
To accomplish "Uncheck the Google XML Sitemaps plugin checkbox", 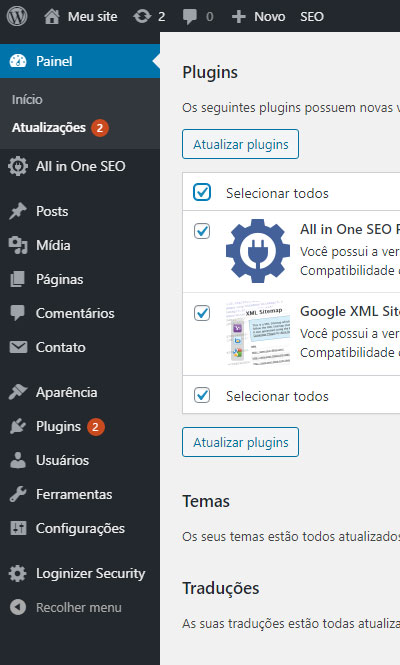I will [202, 313].
